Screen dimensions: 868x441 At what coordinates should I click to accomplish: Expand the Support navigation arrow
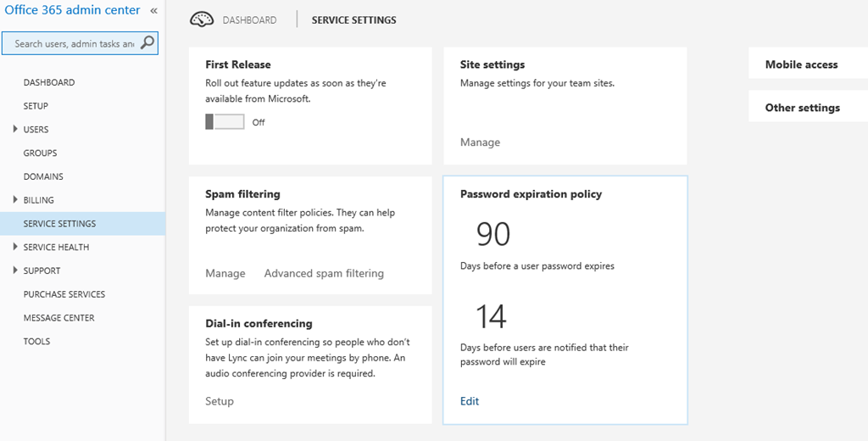click(15, 271)
